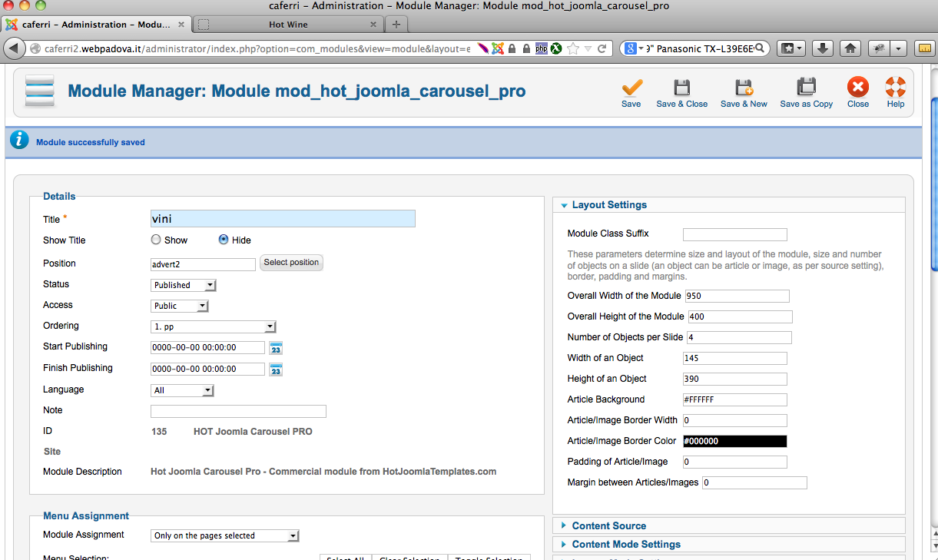Screen dimensions: 938x560
Task: Open the Access dropdown set to Public
Action: pos(180,306)
